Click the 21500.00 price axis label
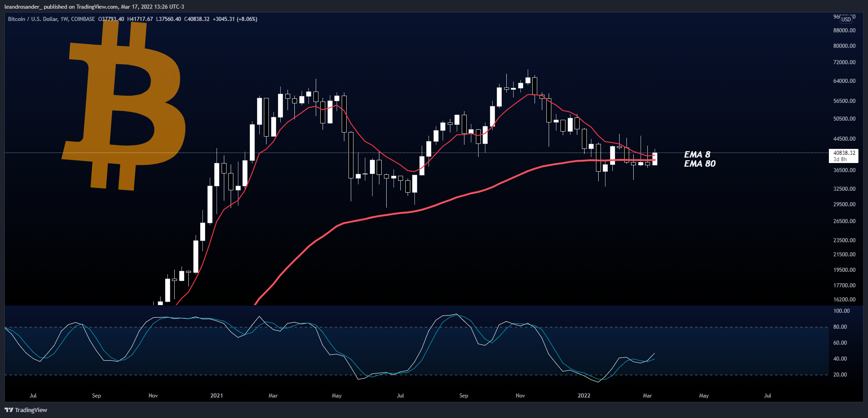 (x=844, y=255)
